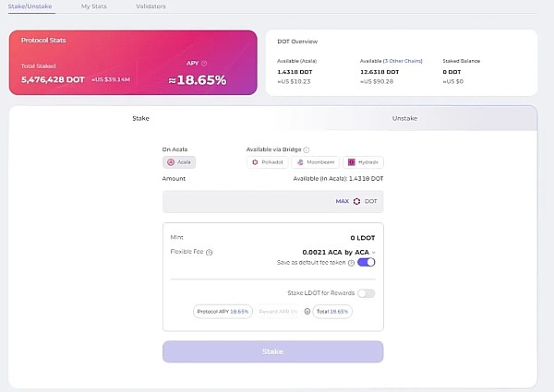The height and width of the screenshot is (392, 554).
Task: Choose the Hydradx bridge option
Action: click(x=363, y=162)
